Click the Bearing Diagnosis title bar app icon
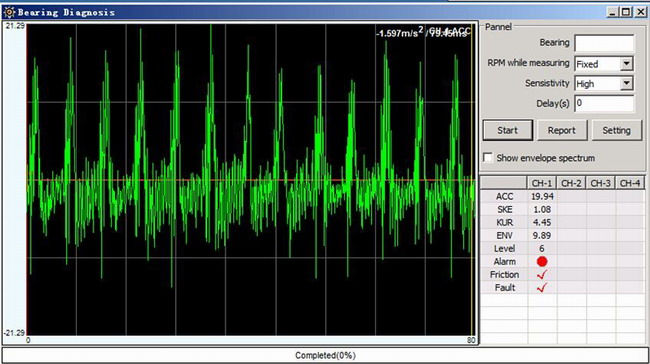 coord(9,12)
